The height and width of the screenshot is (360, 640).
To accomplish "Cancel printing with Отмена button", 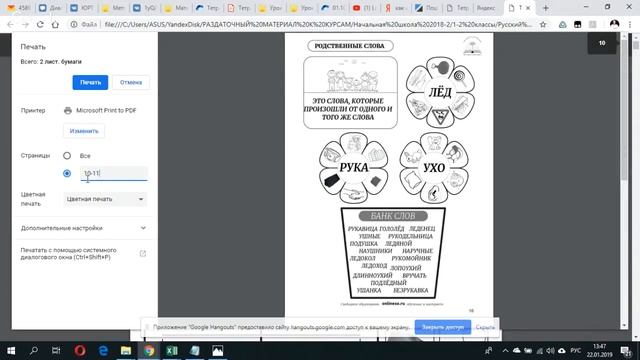I will pyautogui.click(x=131, y=82).
